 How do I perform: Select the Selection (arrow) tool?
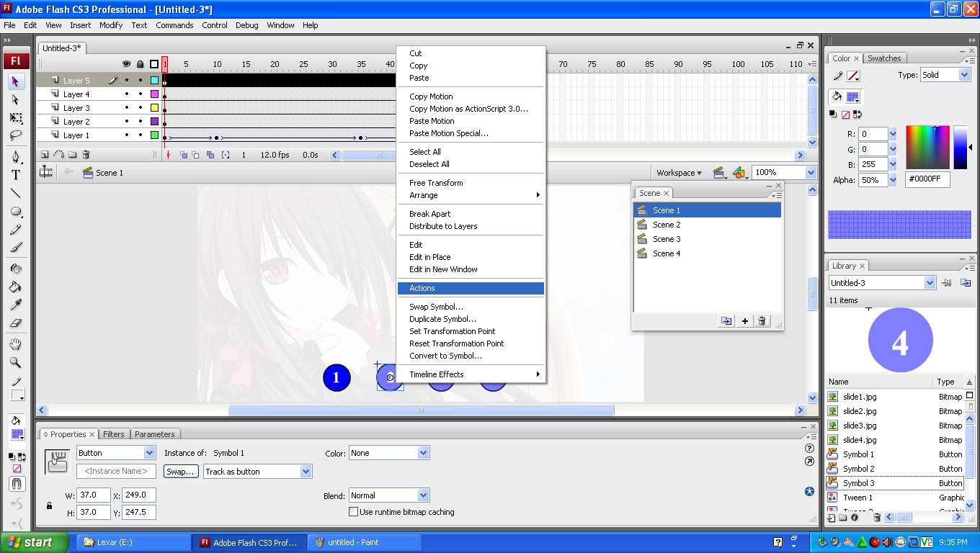point(15,81)
